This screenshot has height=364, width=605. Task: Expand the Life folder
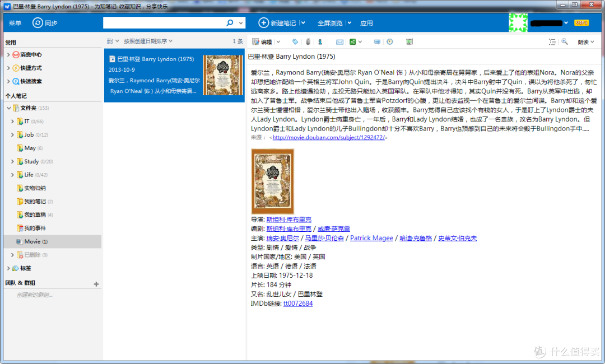coord(12,175)
